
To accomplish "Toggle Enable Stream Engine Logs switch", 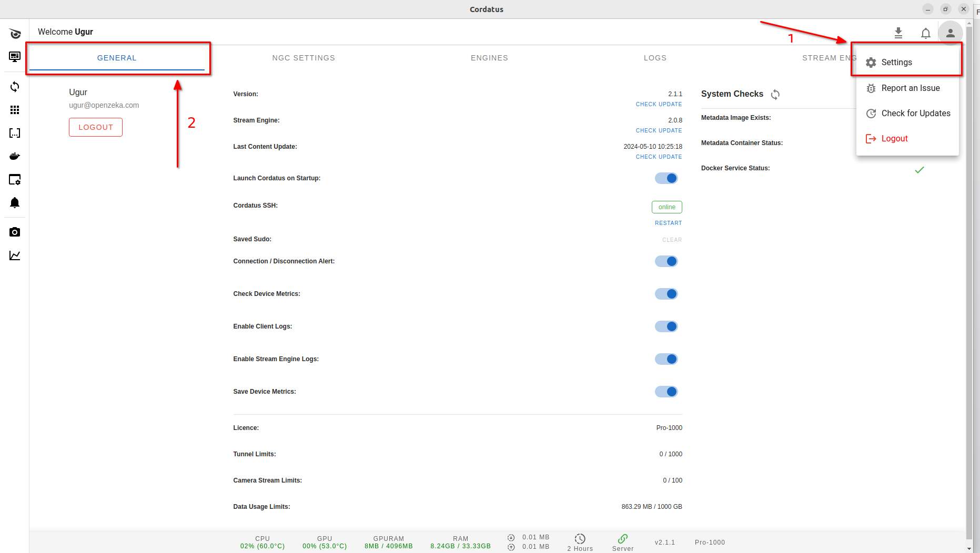I will pos(666,359).
